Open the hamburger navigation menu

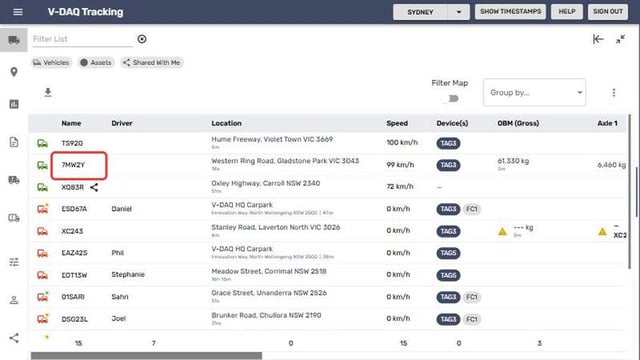coord(18,12)
